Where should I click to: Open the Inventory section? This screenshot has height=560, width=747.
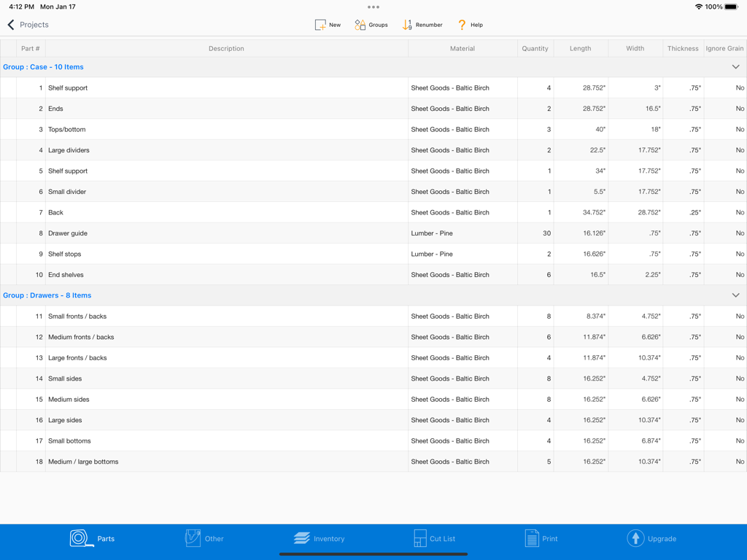pos(302,538)
